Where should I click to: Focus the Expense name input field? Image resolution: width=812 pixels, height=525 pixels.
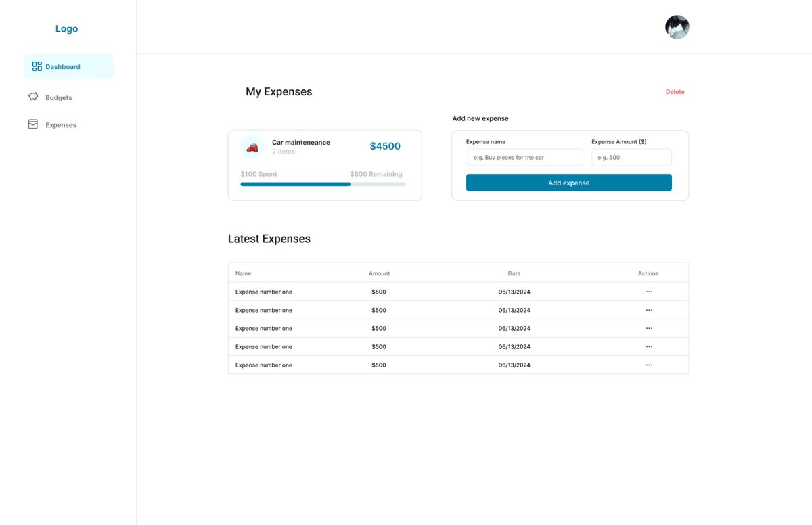(x=524, y=157)
